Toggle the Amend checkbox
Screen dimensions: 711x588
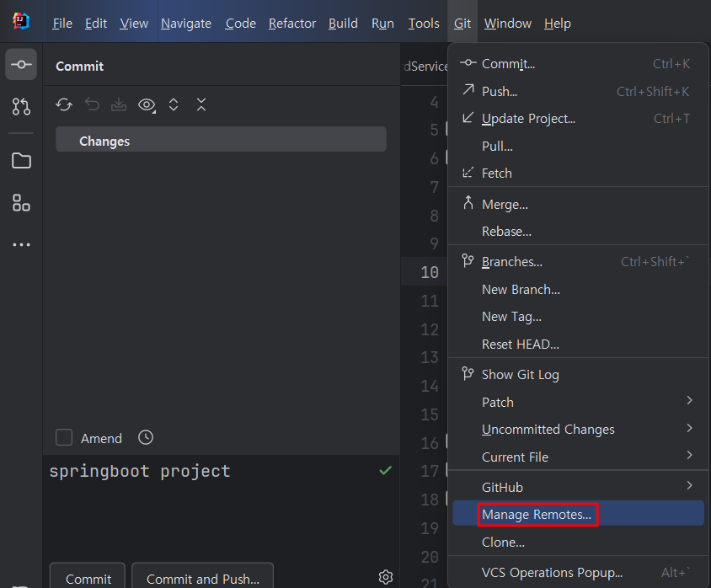tap(64, 437)
